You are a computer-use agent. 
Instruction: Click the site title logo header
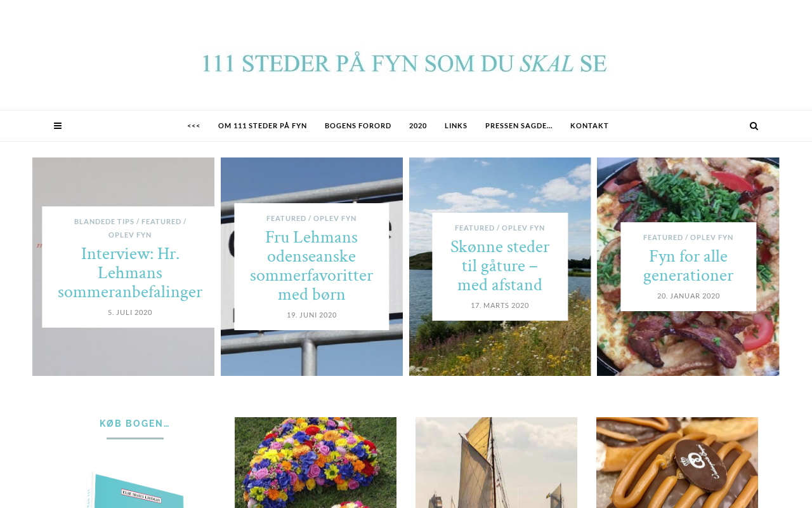(405, 63)
